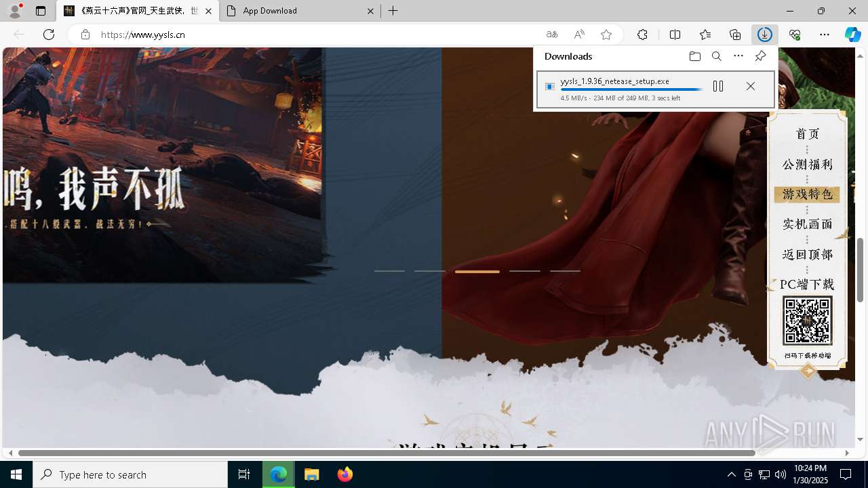
Task: Toggle the Downloads toolbar button
Action: coord(765,35)
